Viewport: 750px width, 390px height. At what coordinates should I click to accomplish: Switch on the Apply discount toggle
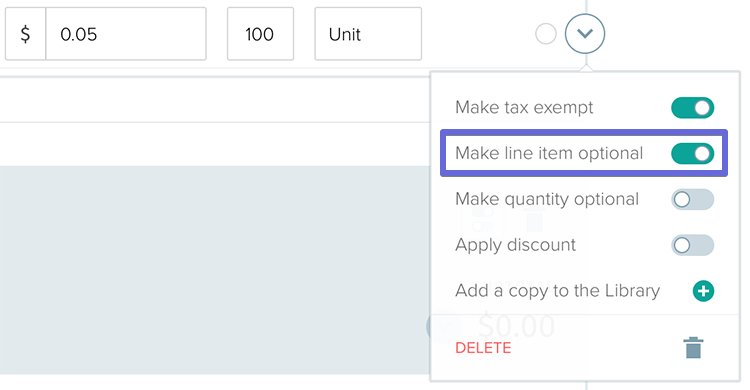692,245
